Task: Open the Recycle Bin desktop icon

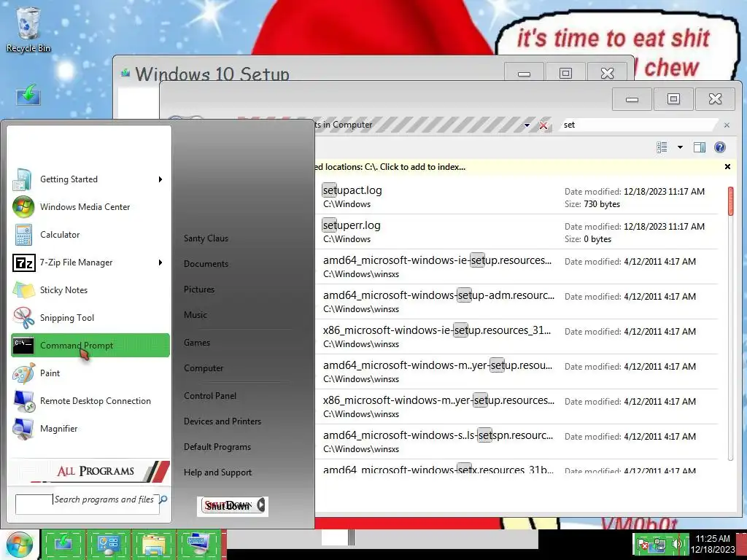Action: point(28,29)
